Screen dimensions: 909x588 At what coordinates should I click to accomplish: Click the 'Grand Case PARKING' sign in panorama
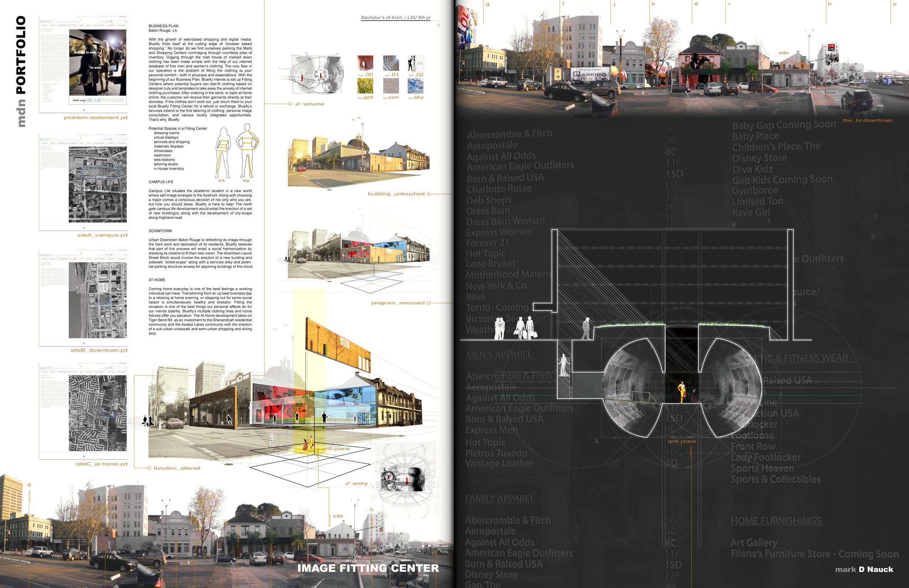(590, 74)
